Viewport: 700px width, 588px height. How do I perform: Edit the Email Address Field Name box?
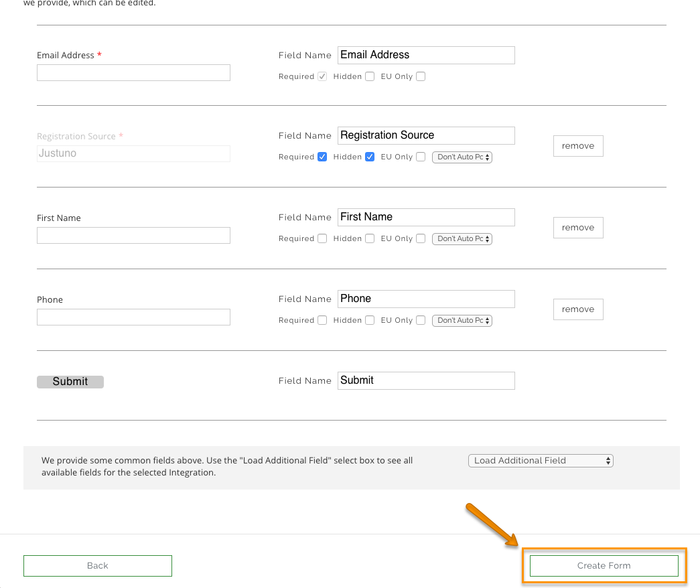click(426, 55)
